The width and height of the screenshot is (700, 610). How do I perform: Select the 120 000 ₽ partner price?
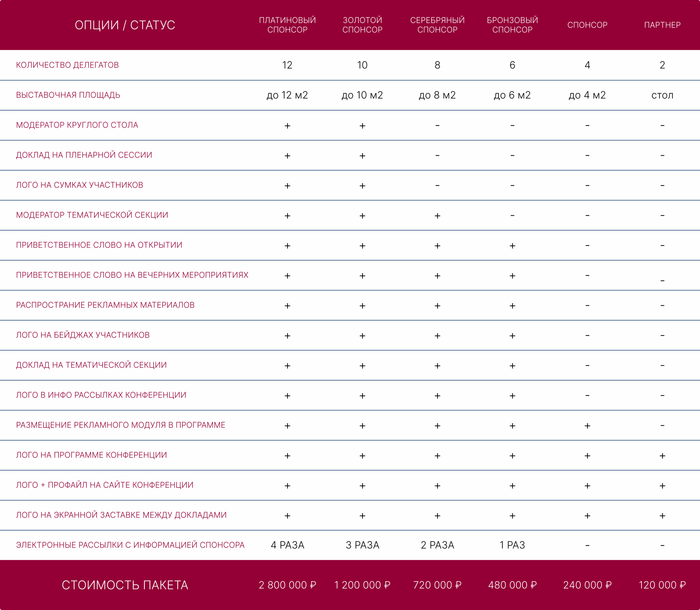coord(662,585)
